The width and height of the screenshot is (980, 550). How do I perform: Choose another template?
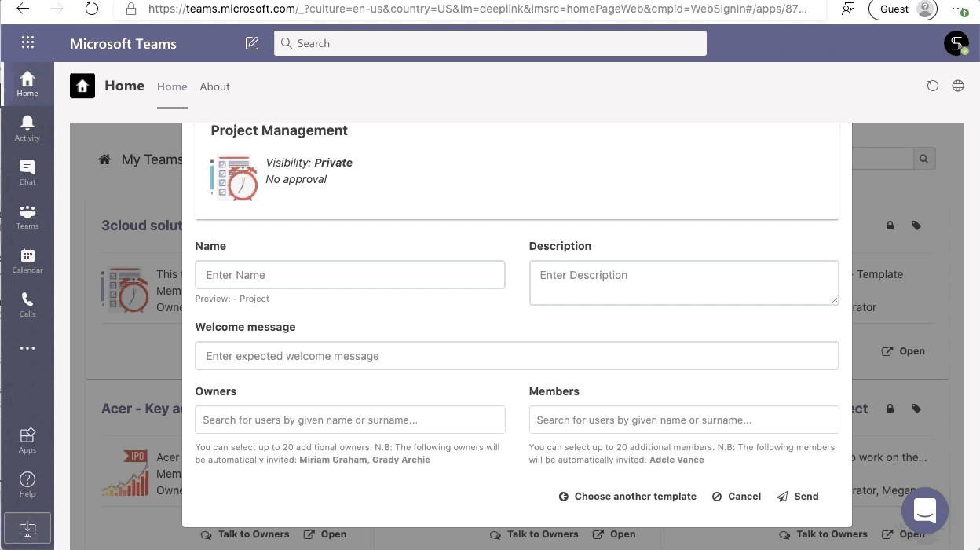(x=627, y=497)
